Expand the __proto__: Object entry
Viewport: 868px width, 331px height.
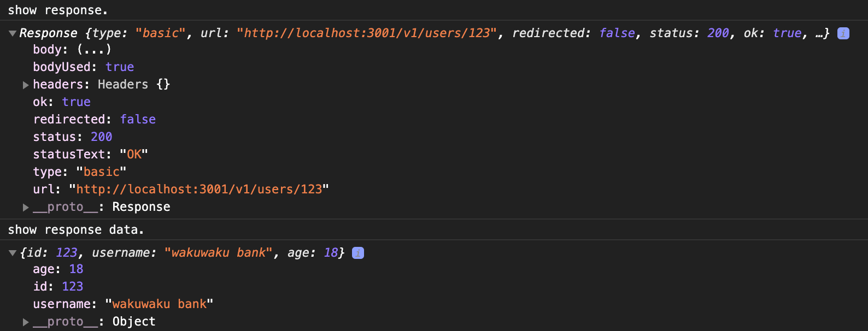pyautogui.click(x=25, y=322)
